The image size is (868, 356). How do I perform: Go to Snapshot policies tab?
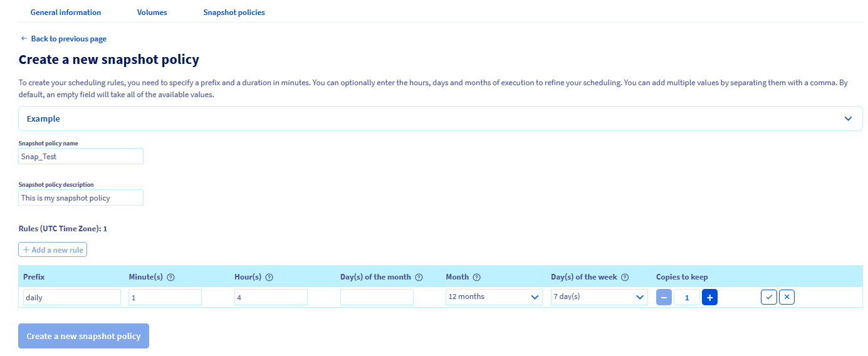pyautogui.click(x=234, y=13)
